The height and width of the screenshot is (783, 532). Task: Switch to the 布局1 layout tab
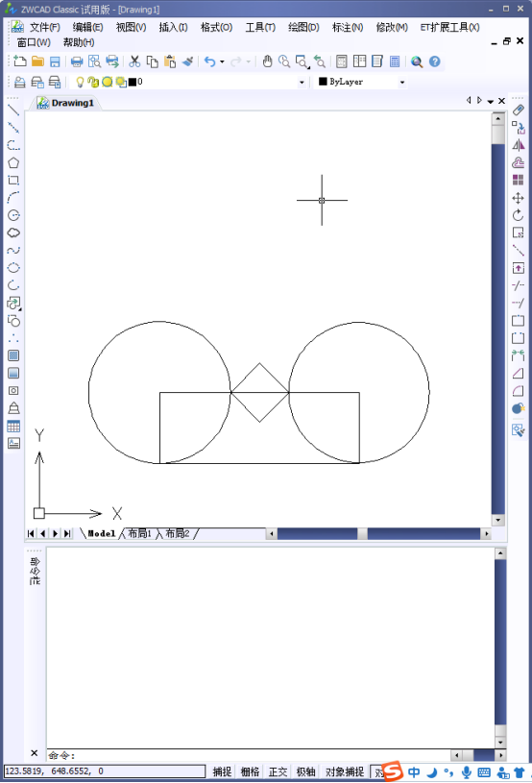click(139, 533)
